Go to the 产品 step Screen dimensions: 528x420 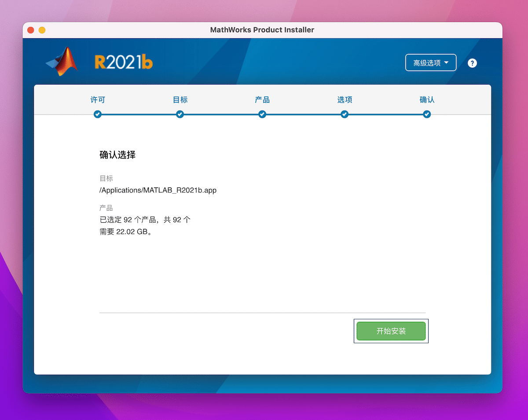pyautogui.click(x=262, y=100)
